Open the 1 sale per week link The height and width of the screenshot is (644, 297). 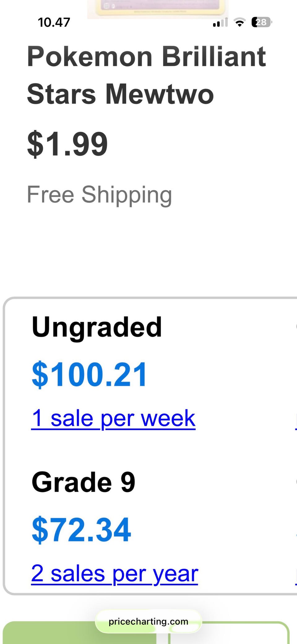113,418
